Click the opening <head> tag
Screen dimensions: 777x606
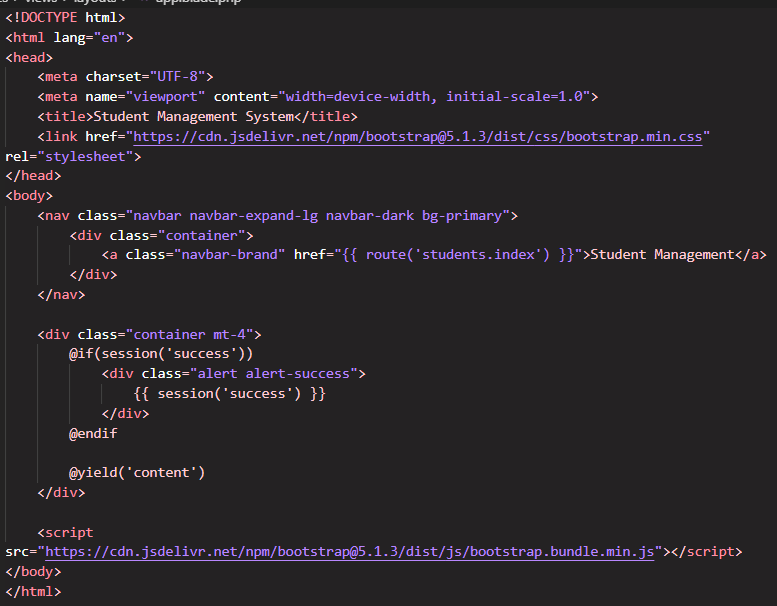click(29, 57)
